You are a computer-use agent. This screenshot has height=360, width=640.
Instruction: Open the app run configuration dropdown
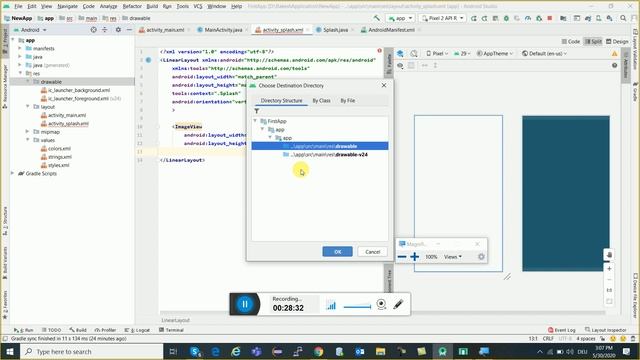click(x=400, y=18)
